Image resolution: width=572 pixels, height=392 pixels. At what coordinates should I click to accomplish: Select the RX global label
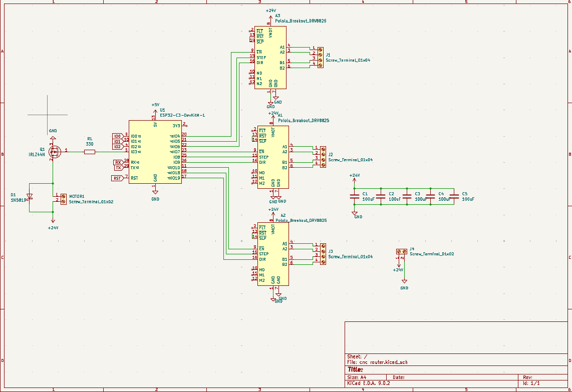[118, 163]
